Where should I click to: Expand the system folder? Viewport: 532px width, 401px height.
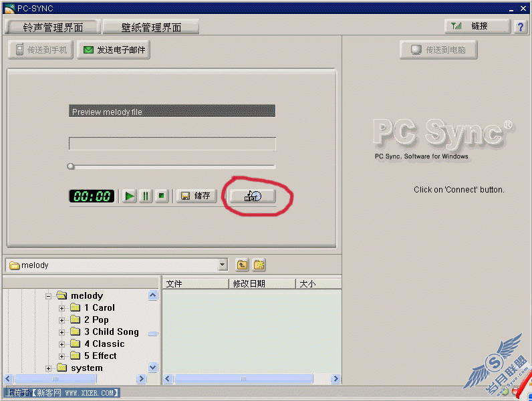coord(49,368)
